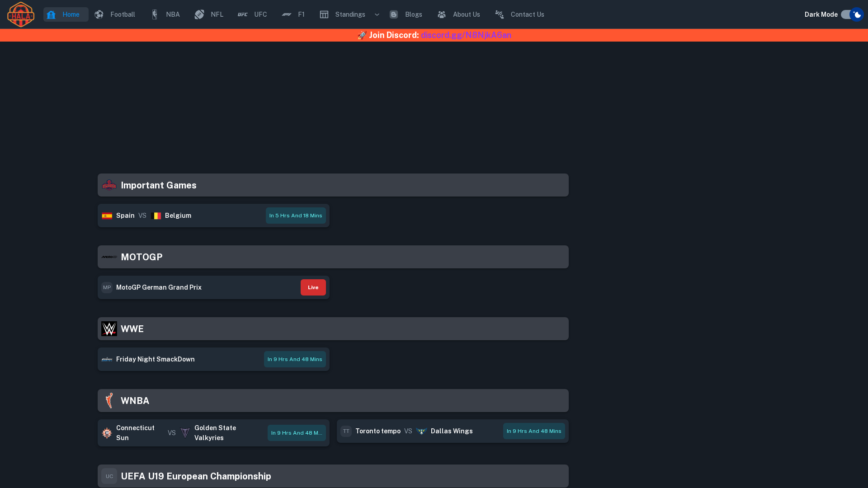Click the Important Games heading
The width and height of the screenshot is (868, 488).
(159, 185)
